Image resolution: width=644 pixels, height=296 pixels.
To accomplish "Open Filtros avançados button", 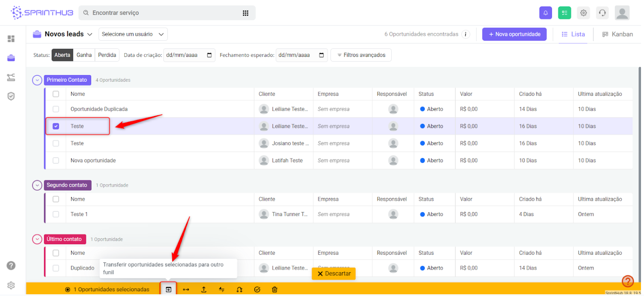I will pyautogui.click(x=361, y=55).
